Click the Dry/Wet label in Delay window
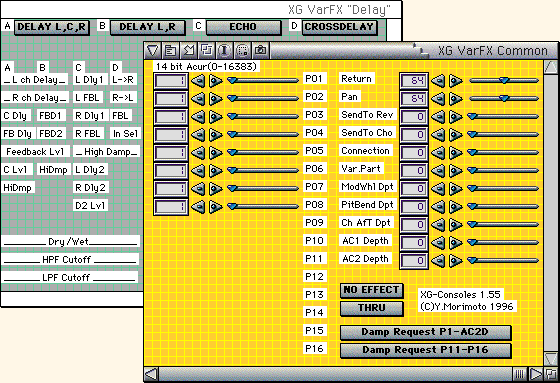Viewport: 560px width, 383px height. tap(70, 242)
